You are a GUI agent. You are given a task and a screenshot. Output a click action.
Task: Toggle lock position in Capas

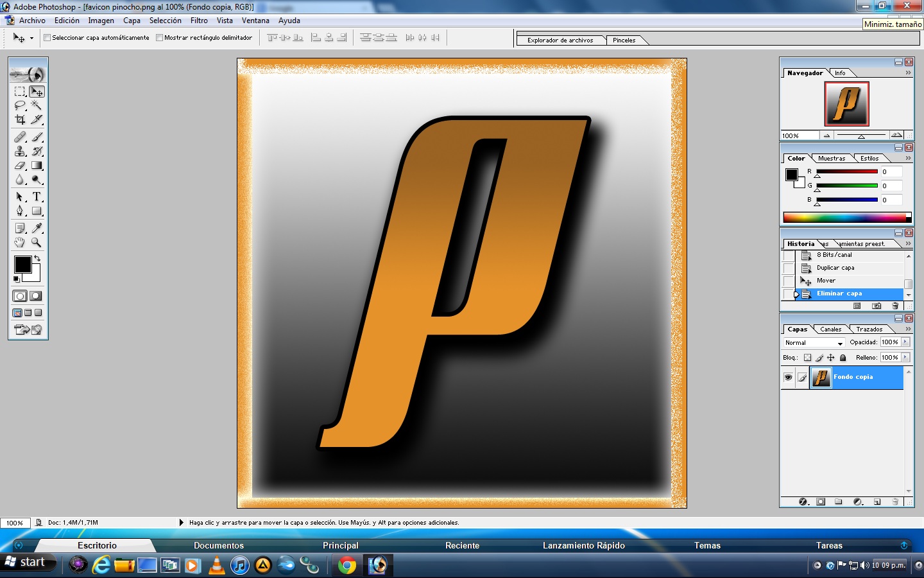tap(831, 358)
